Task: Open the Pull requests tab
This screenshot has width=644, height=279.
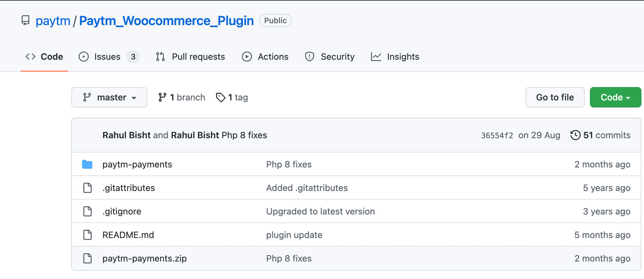Action: (x=191, y=57)
